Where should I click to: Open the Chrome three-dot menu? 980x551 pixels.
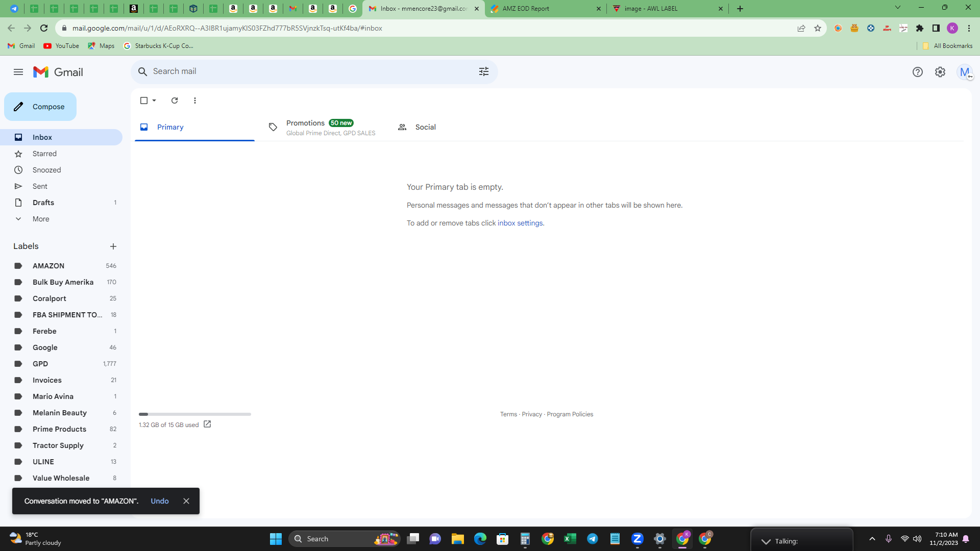tap(969, 28)
